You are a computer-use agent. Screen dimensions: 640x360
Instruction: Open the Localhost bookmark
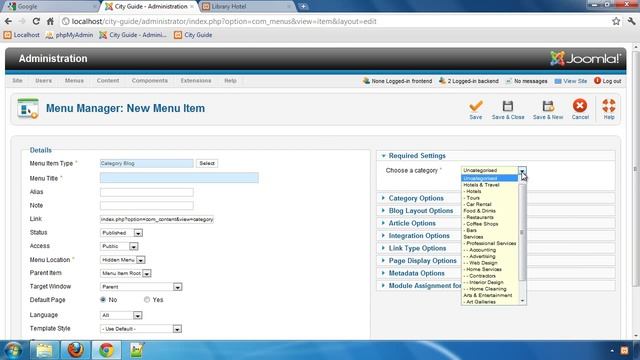22,35
